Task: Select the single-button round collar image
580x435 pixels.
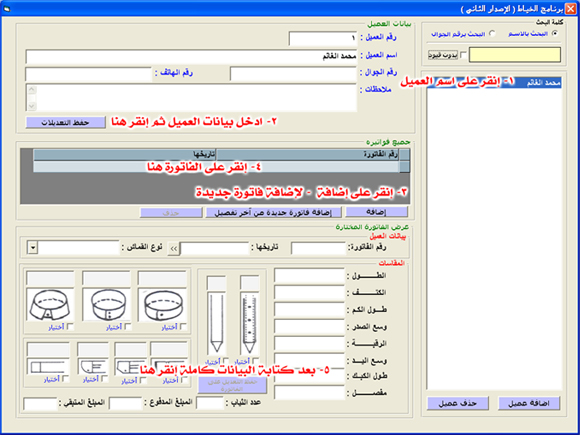Action: (162, 305)
